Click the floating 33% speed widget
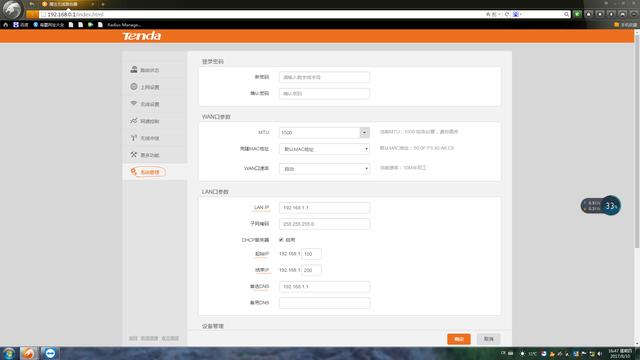The height and width of the screenshot is (360, 640). pos(601,206)
